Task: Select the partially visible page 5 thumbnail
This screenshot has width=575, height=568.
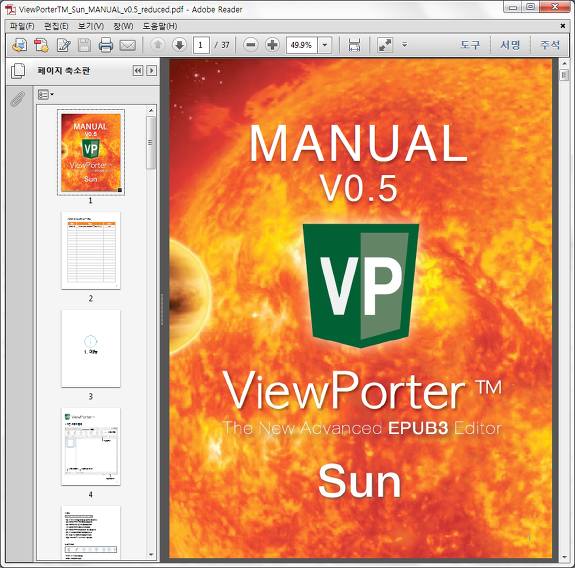Action: 91,532
